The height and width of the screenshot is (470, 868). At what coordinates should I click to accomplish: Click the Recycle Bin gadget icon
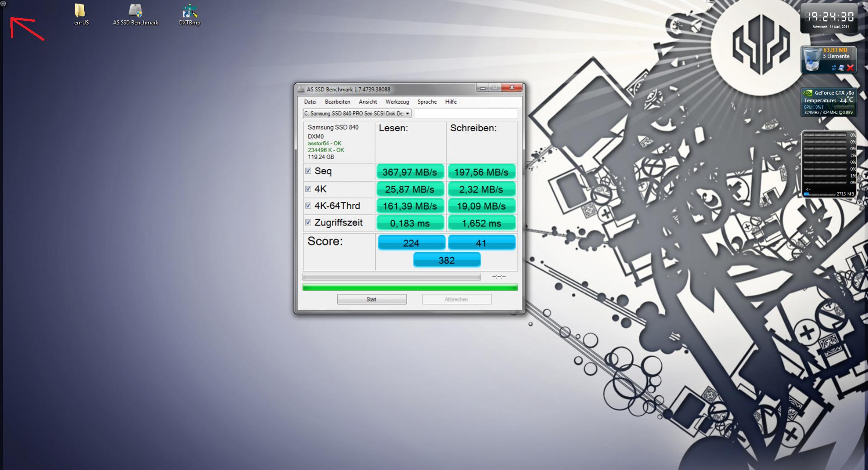coord(812,60)
